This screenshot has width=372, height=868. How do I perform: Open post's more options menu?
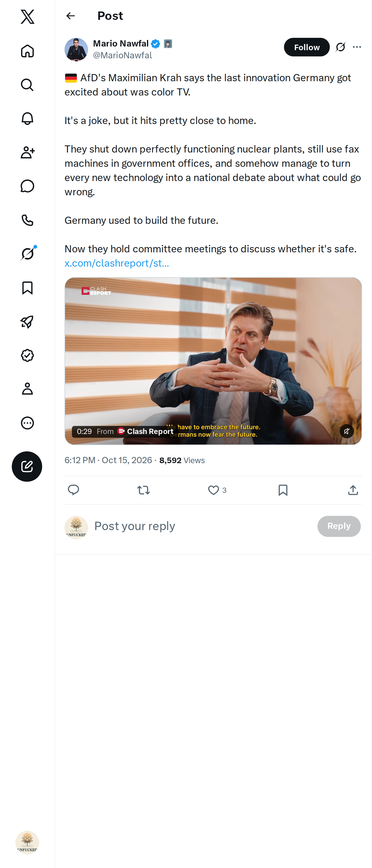357,47
